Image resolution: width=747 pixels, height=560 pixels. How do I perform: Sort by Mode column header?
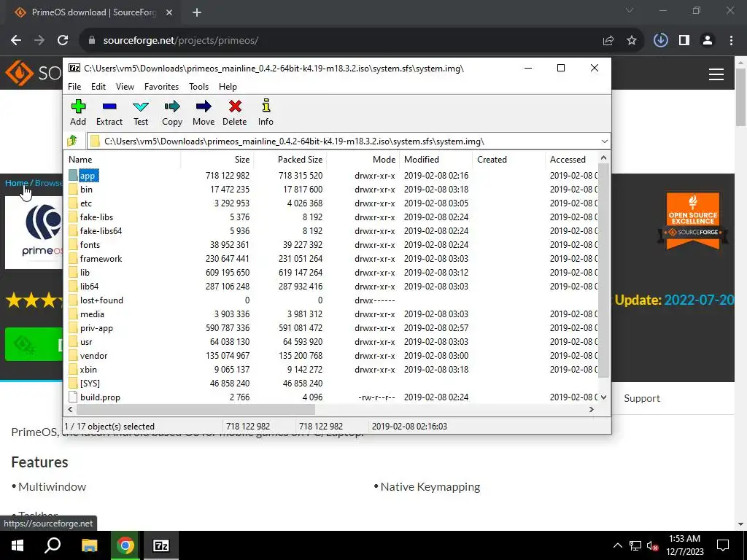pyautogui.click(x=363, y=160)
